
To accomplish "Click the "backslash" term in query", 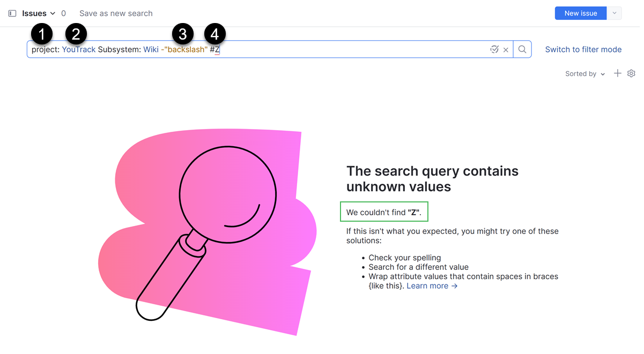I will [x=184, y=49].
